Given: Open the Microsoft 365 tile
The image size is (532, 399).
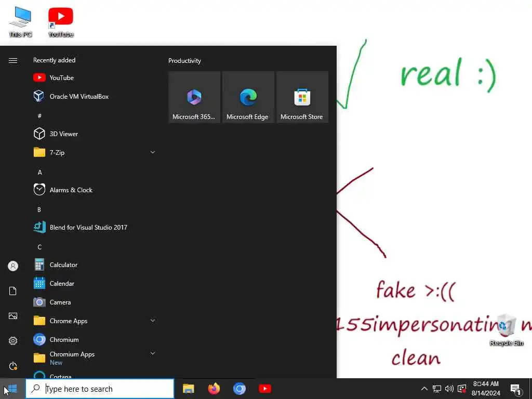Looking at the screenshot, I should 194,97.
